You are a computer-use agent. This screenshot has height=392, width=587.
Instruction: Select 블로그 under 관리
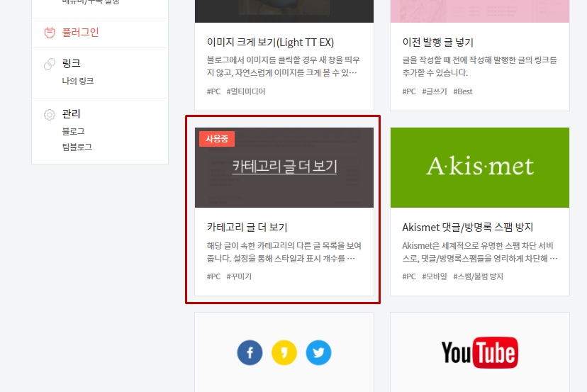[x=73, y=131]
